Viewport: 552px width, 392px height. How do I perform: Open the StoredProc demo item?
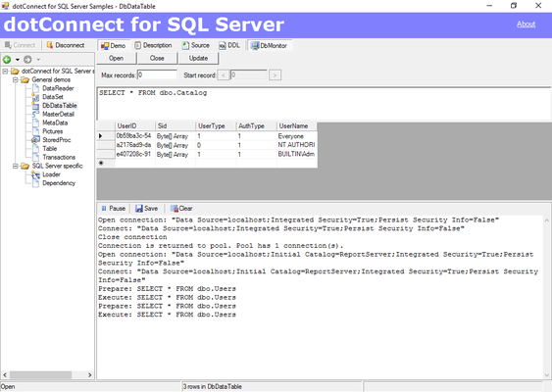point(56,140)
